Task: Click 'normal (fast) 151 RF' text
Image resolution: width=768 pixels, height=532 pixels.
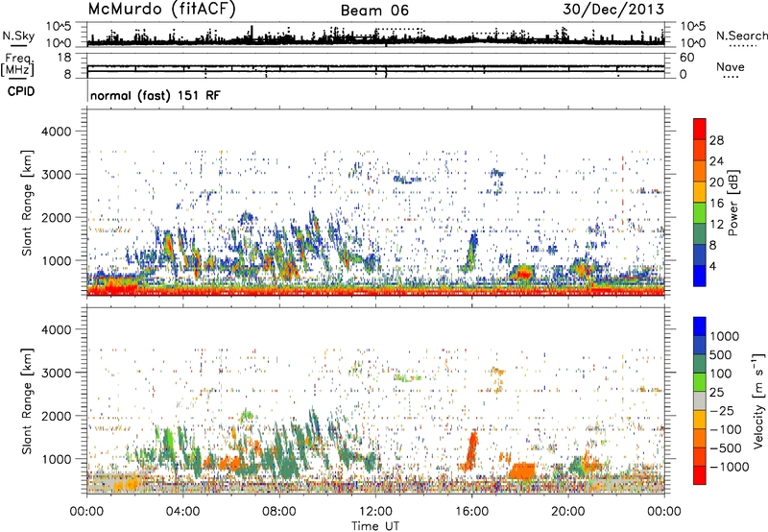Action: (x=156, y=95)
